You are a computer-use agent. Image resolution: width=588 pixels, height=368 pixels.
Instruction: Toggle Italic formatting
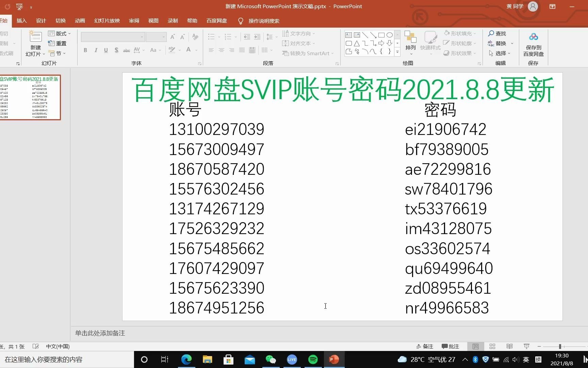(x=96, y=50)
